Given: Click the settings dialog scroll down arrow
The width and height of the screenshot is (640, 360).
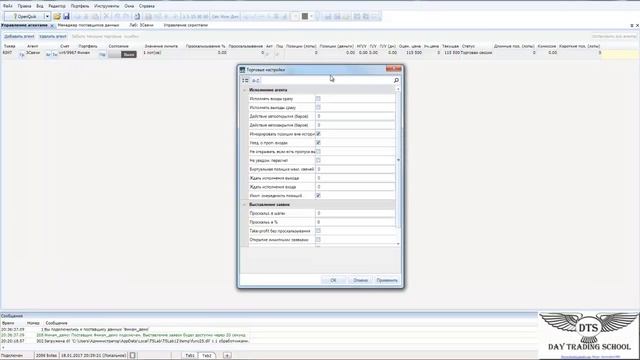Looking at the screenshot, I should coord(398,244).
